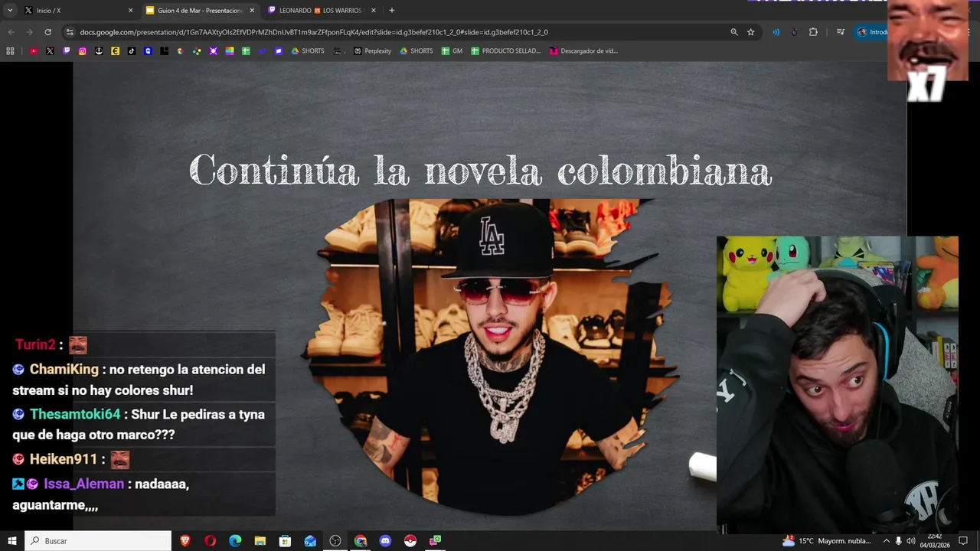This screenshot has width=980, height=551.
Task: Open the Extensions puzzle-piece menu
Action: pyautogui.click(x=813, y=32)
